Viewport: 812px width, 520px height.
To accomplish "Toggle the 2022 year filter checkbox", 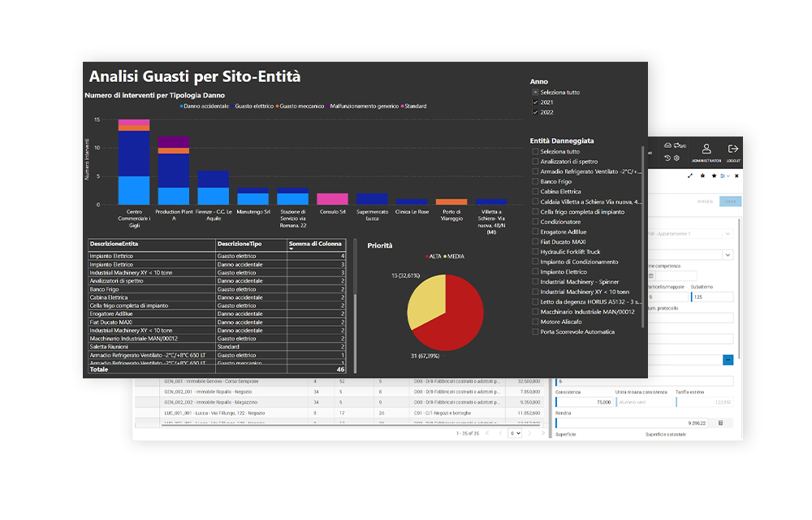I will coord(534,112).
